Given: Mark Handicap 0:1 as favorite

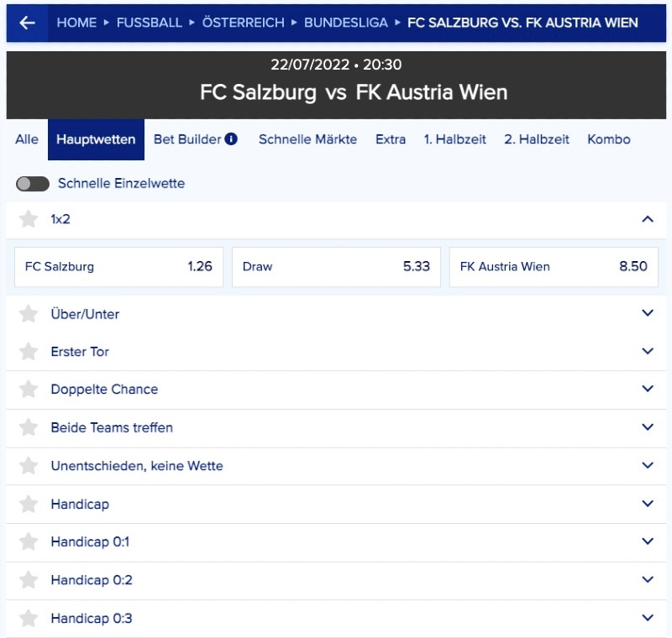Looking at the screenshot, I should tap(29, 541).
